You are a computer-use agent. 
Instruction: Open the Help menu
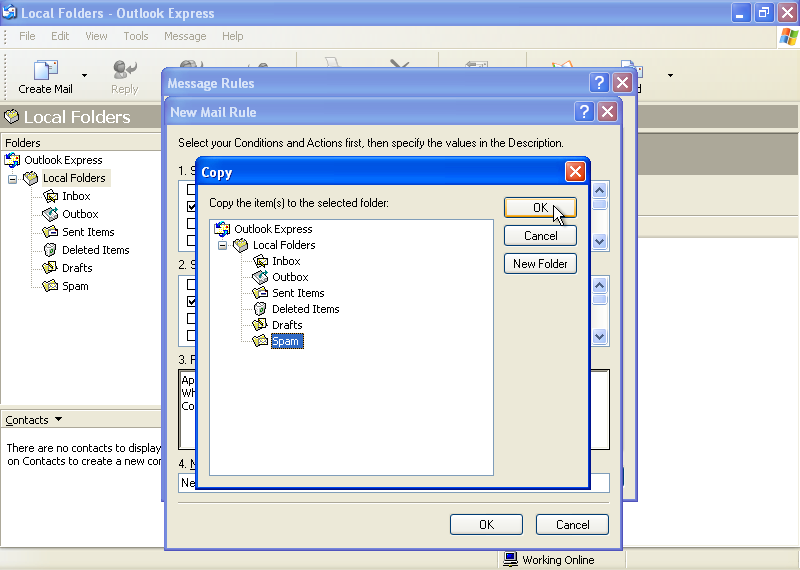click(x=232, y=36)
